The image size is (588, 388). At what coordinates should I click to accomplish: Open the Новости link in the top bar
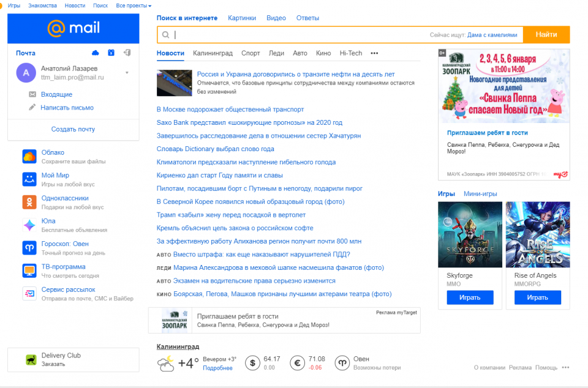click(75, 6)
